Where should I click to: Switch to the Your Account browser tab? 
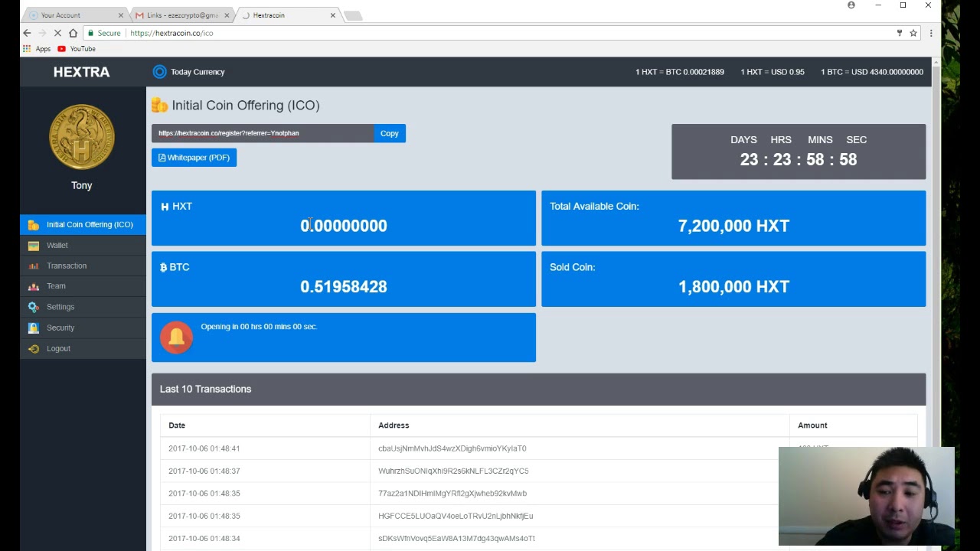(75, 15)
